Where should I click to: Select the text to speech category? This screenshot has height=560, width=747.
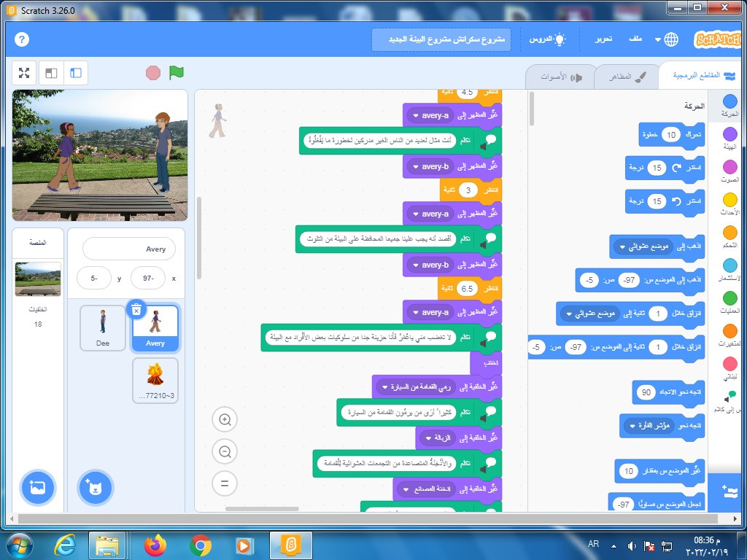[x=729, y=401]
